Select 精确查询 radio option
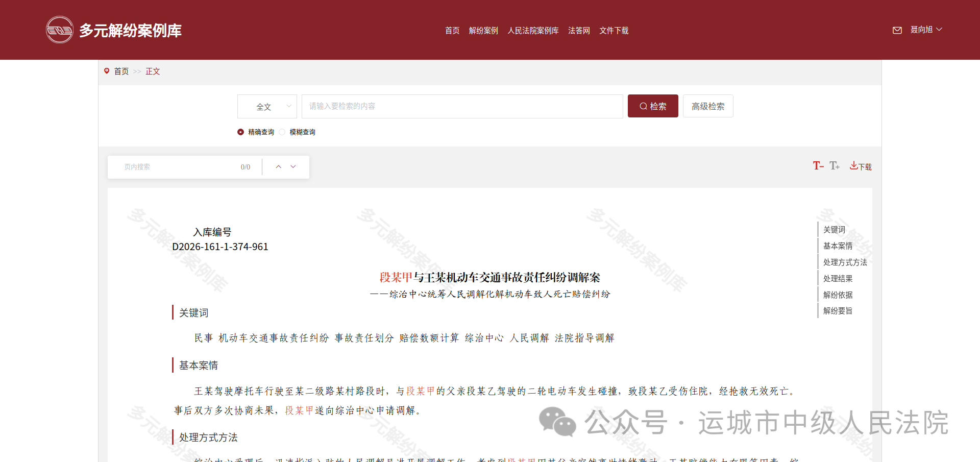980x462 pixels. pos(256,132)
